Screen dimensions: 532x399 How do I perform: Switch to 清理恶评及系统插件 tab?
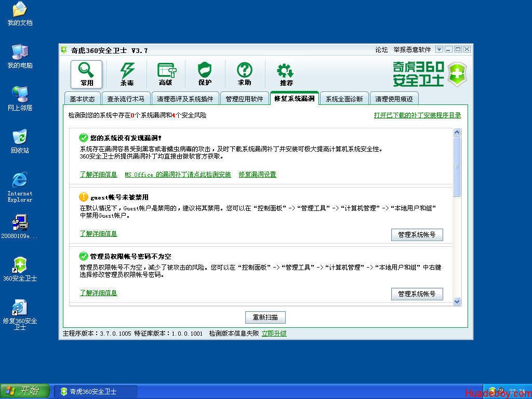coord(185,99)
